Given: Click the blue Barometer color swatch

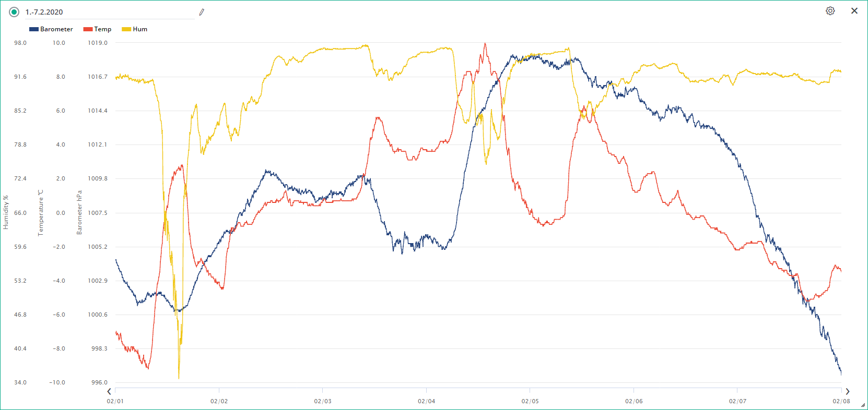Looking at the screenshot, I should click(34, 29).
